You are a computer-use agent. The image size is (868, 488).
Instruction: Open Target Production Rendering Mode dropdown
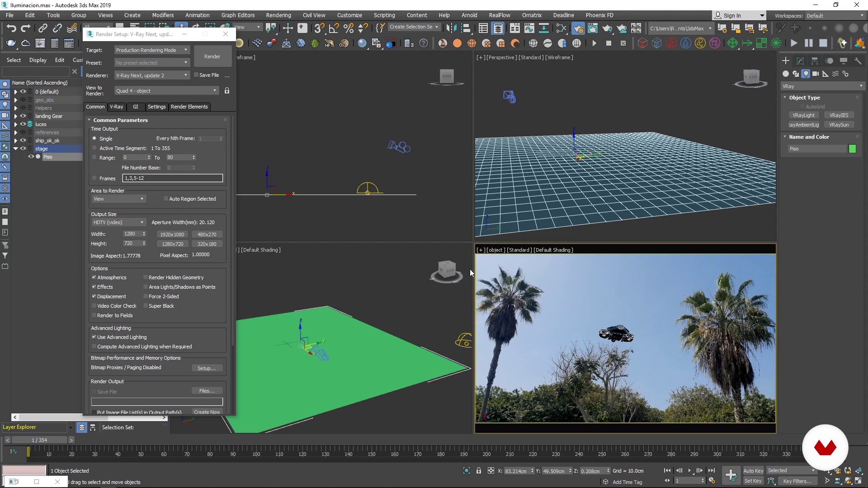[151, 50]
